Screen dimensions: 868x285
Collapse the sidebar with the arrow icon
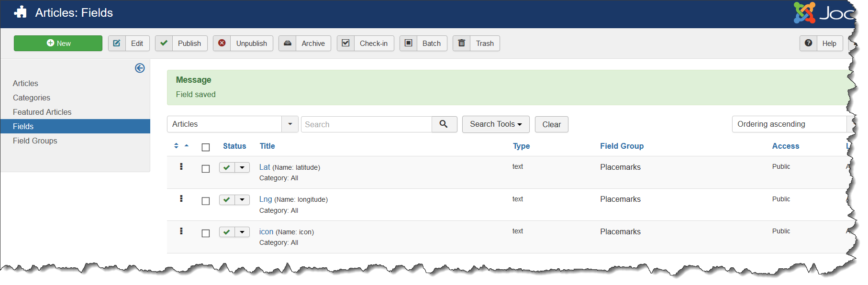[140, 68]
